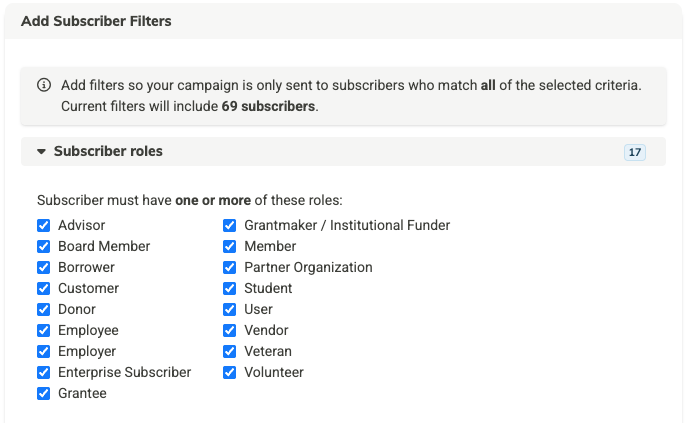The height and width of the screenshot is (423, 696).
Task: Uncheck the Veteran checkbox
Action: 230,351
